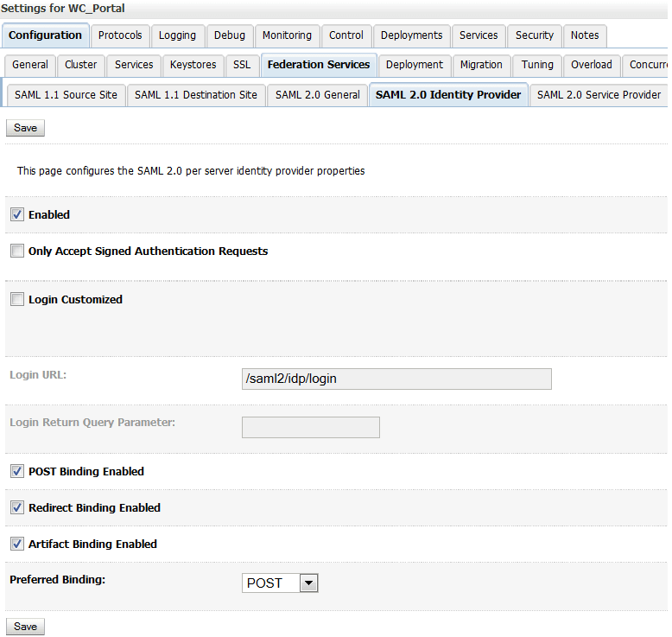Switch to SAML 2.0 General tab
672x637 pixels.
coord(318,95)
